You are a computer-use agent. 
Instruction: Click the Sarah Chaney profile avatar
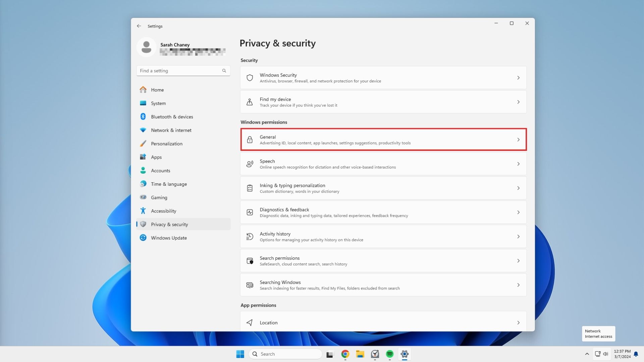146,47
